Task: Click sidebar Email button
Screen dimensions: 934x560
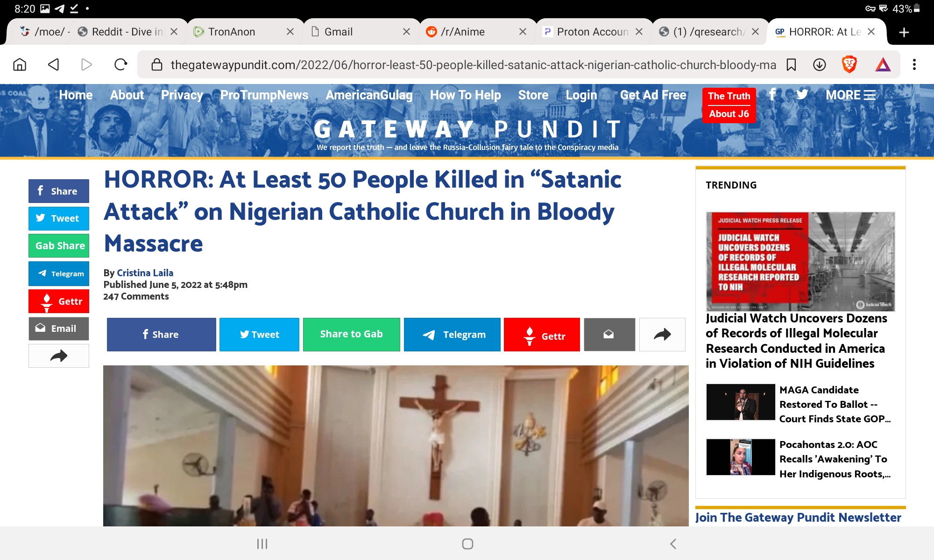Action: pyautogui.click(x=59, y=329)
